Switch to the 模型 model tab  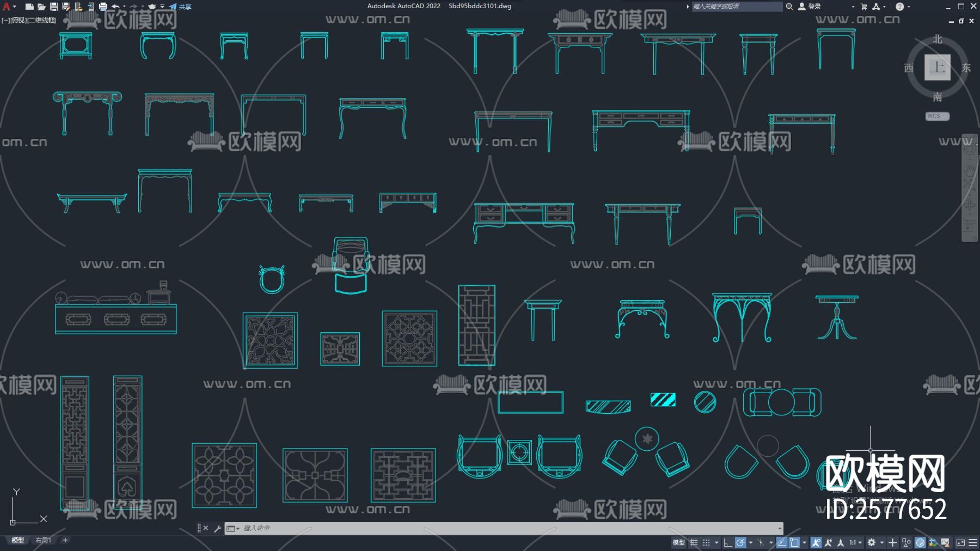pos(17,540)
